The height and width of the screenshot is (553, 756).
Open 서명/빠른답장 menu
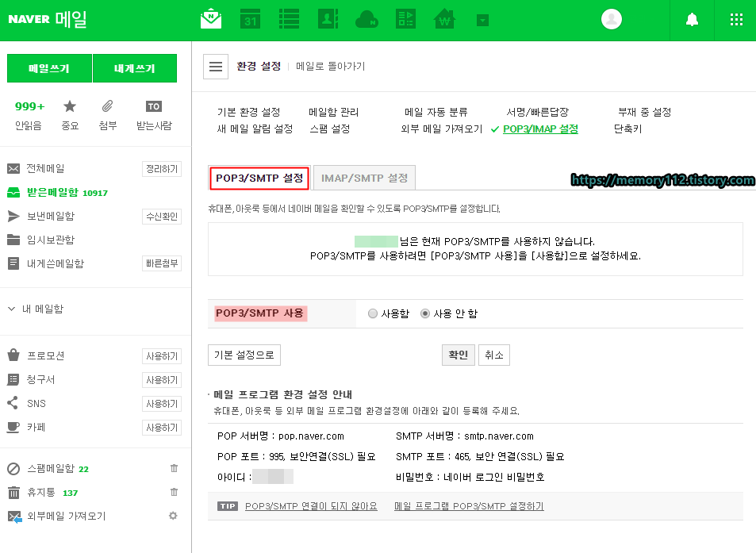(x=537, y=112)
